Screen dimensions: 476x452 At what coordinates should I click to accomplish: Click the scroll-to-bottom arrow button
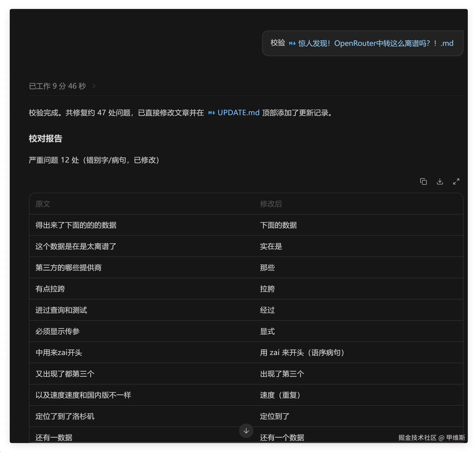coord(246,431)
